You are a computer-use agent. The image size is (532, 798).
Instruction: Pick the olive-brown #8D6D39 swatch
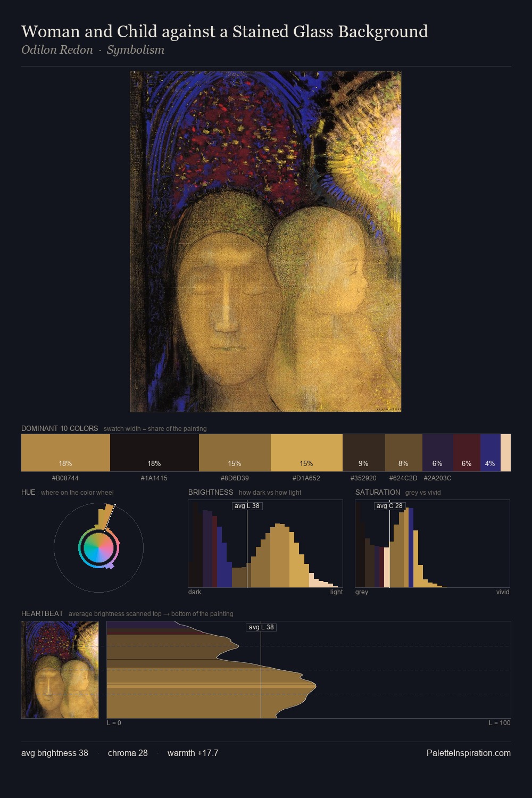pyautogui.click(x=235, y=453)
